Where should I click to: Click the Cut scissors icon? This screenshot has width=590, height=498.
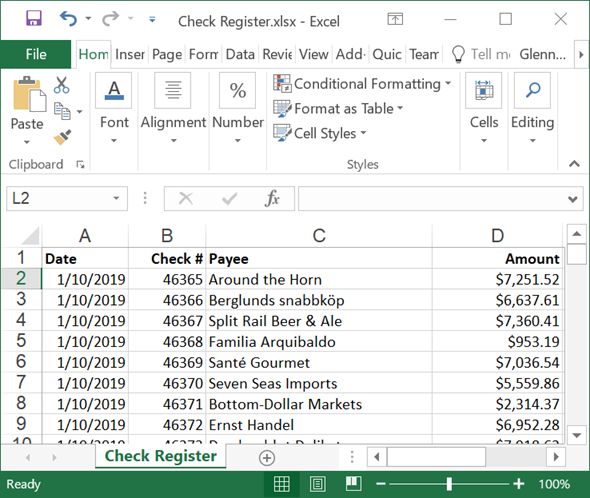tap(61, 85)
